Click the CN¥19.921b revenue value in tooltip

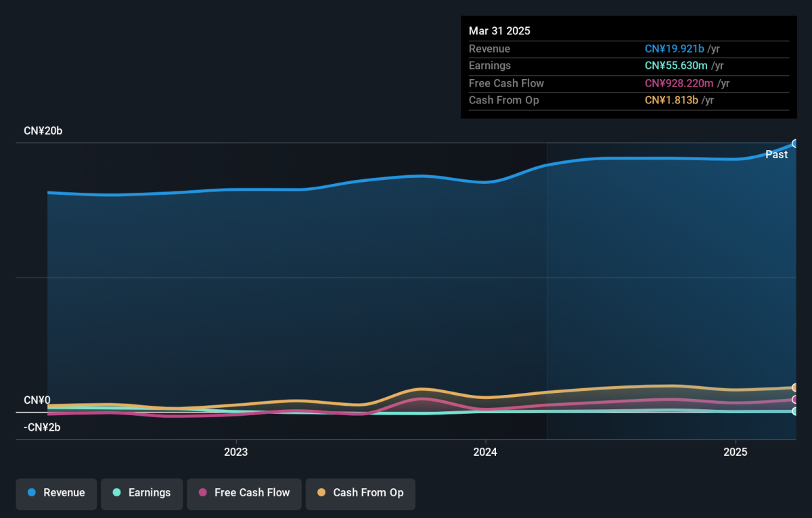click(x=675, y=49)
